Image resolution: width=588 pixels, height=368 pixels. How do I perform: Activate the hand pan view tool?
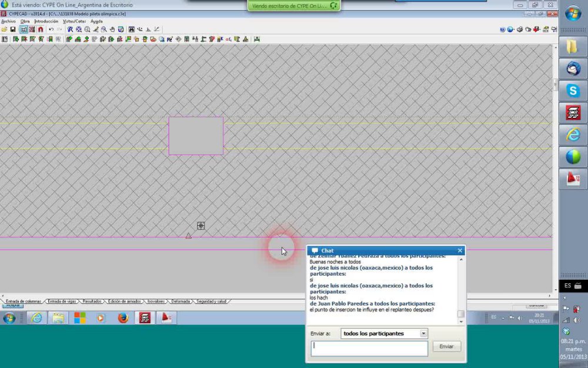112,29
